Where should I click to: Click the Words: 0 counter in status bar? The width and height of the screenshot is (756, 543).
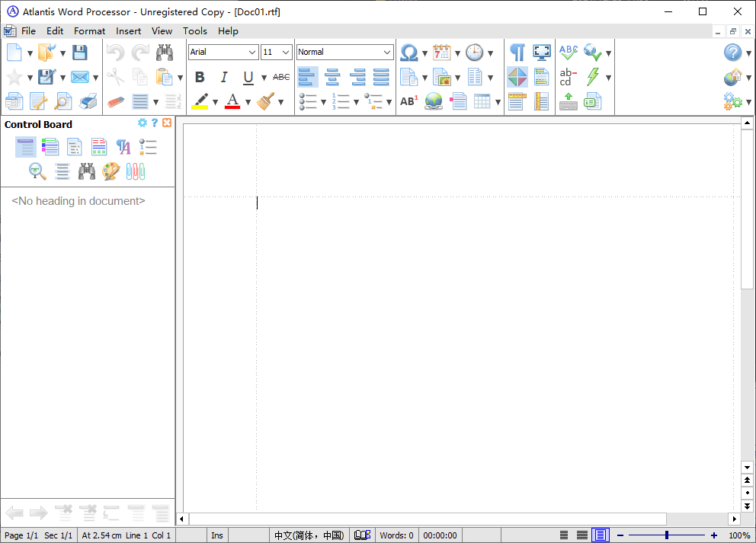click(x=396, y=535)
